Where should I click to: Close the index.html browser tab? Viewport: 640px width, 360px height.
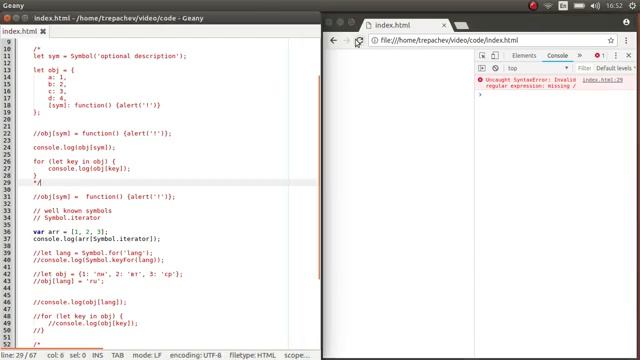444,25
